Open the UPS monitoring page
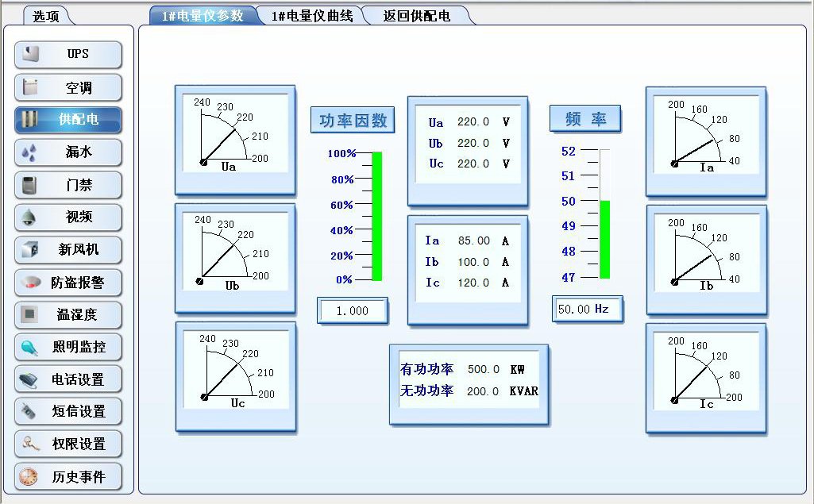This screenshot has height=504, width=814. 68,55
